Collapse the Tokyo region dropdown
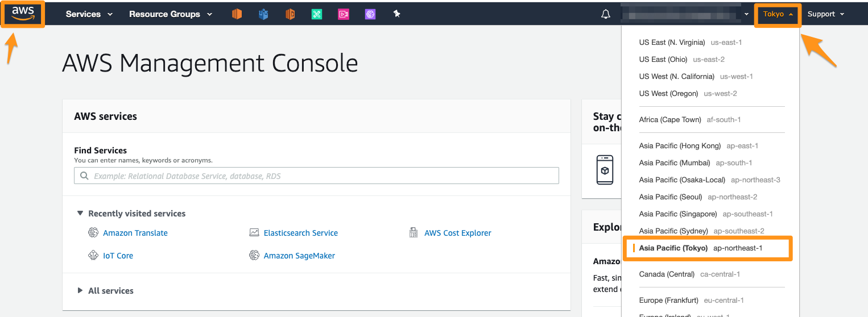This screenshot has width=868, height=317. [778, 14]
